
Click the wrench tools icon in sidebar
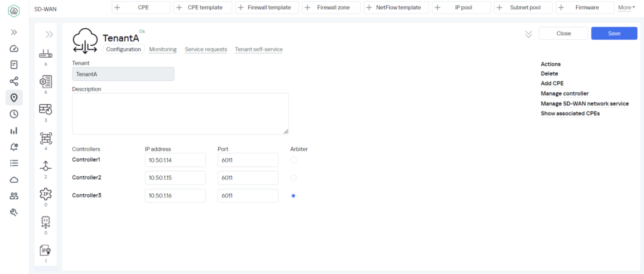click(x=14, y=212)
